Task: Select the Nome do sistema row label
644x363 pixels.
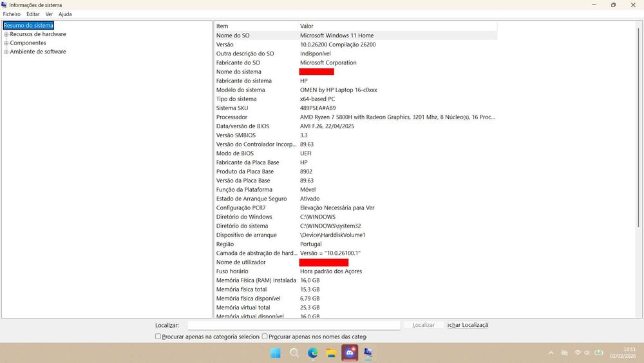Action: pos(239,72)
